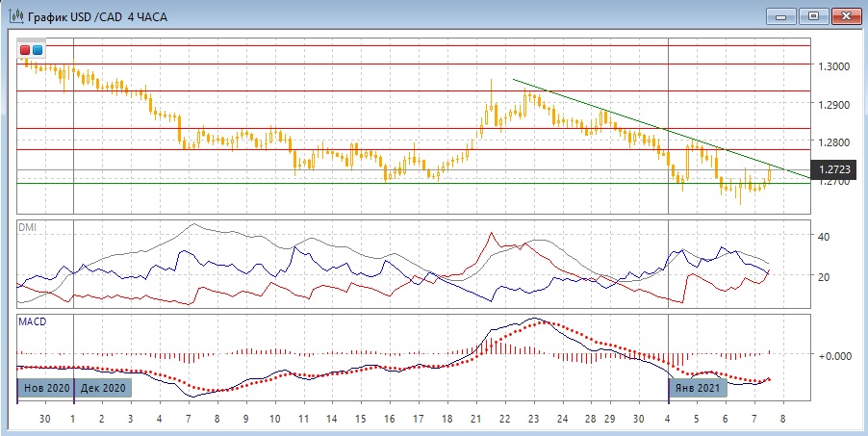Close the USD/CAD chart window
The height and width of the screenshot is (436, 868).
[x=846, y=16]
